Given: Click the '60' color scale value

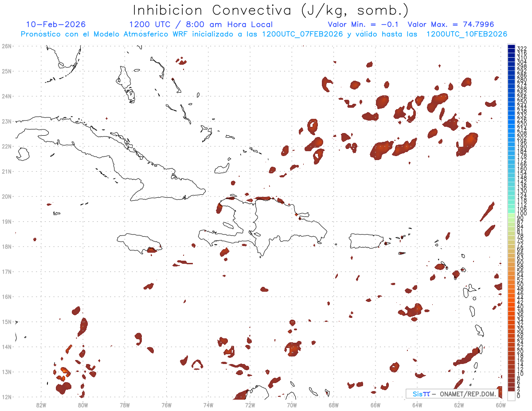Looking at the screenshot, I should [x=520, y=262].
